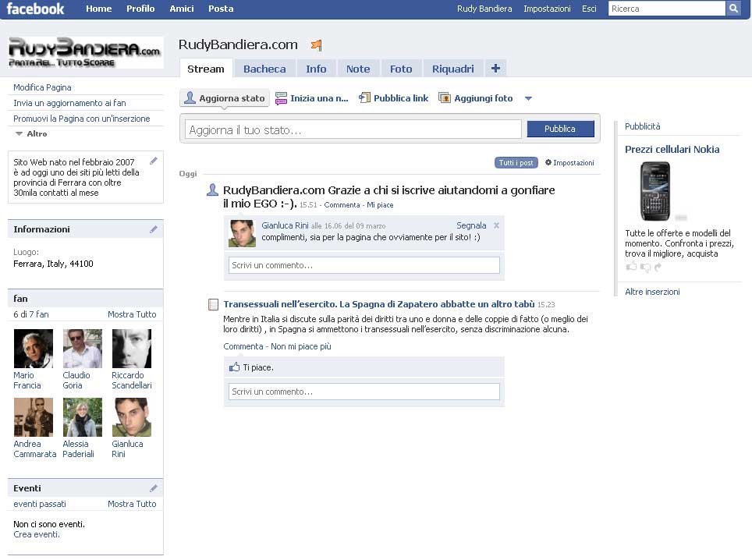Click comment field under Gianluca's comment
752x560 pixels.
[x=364, y=265]
